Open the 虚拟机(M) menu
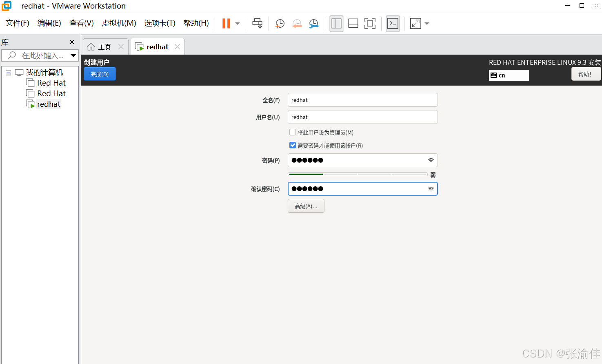 pyautogui.click(x=119, y=23)
